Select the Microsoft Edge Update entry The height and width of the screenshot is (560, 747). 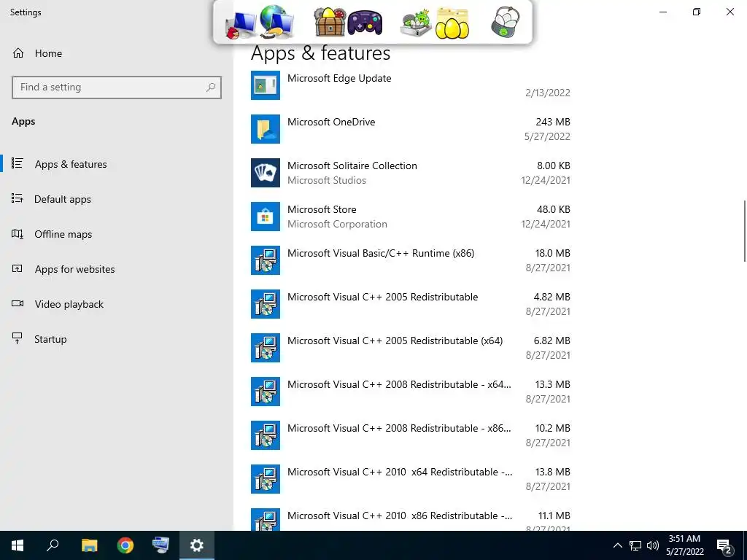pyautogui.click(x=411, y=85)
